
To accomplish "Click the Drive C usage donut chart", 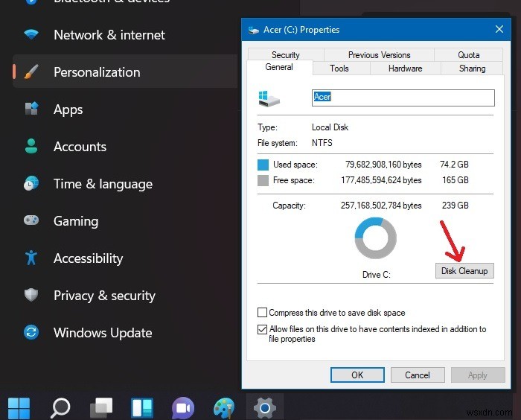I will click(x=375, y=238).
